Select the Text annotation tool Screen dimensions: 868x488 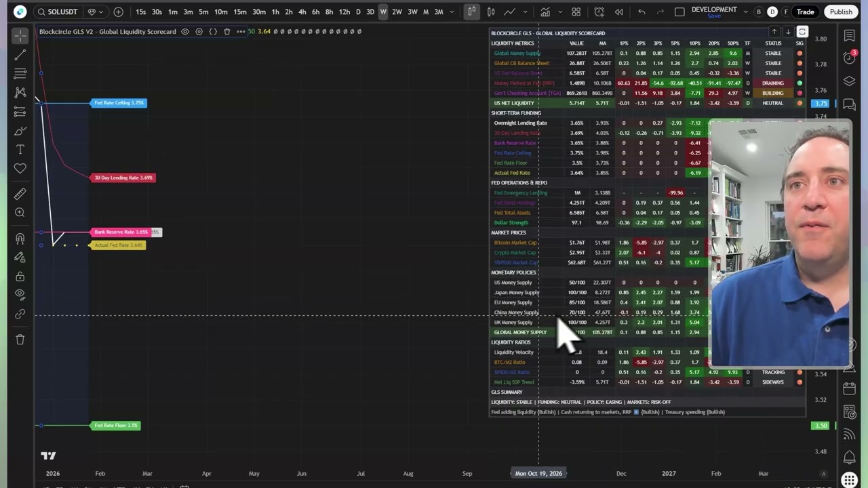pos(20,149)
